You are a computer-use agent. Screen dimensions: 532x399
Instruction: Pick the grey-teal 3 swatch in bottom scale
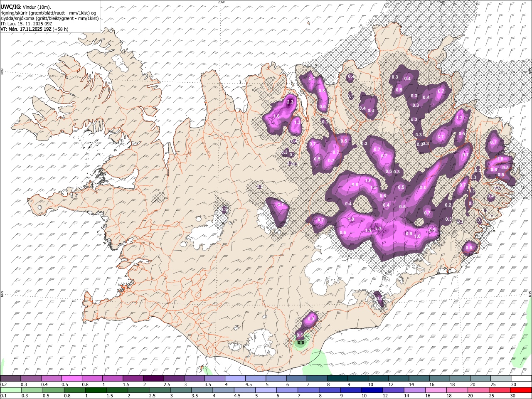[x=180, y=390]
